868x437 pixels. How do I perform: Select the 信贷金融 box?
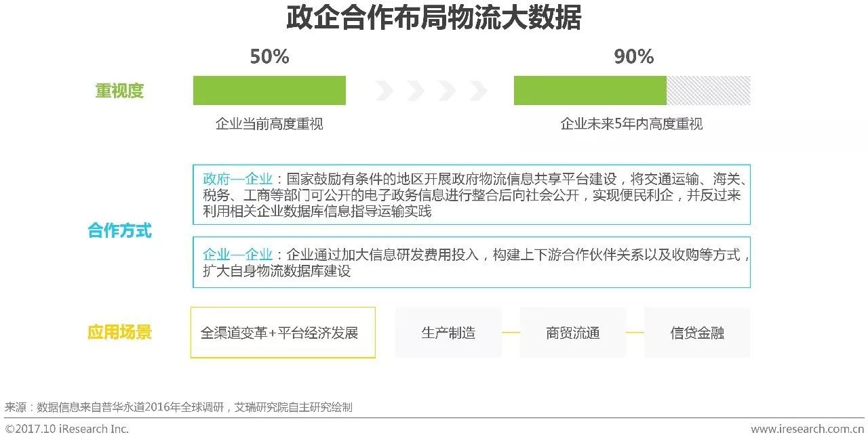pyautogui.click(x=697, y=333)
